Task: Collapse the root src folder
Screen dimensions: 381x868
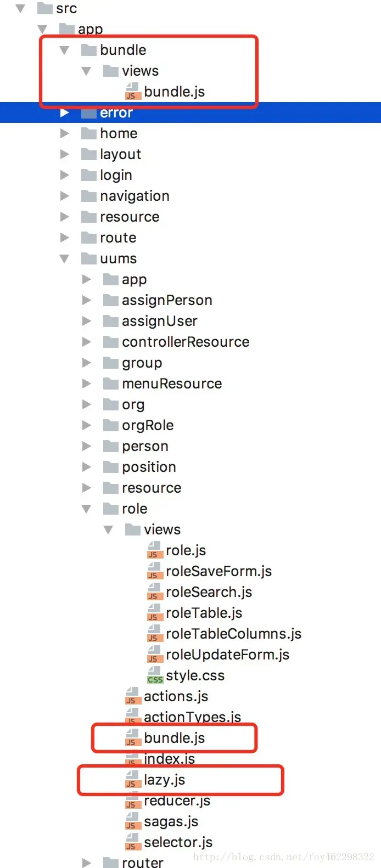Action: click(21, 8)
